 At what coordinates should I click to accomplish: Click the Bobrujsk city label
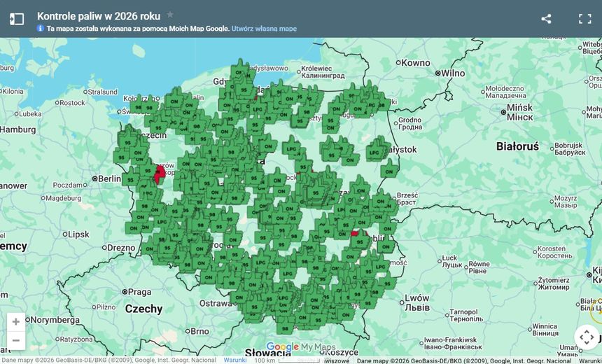click(x=570, y=149)
